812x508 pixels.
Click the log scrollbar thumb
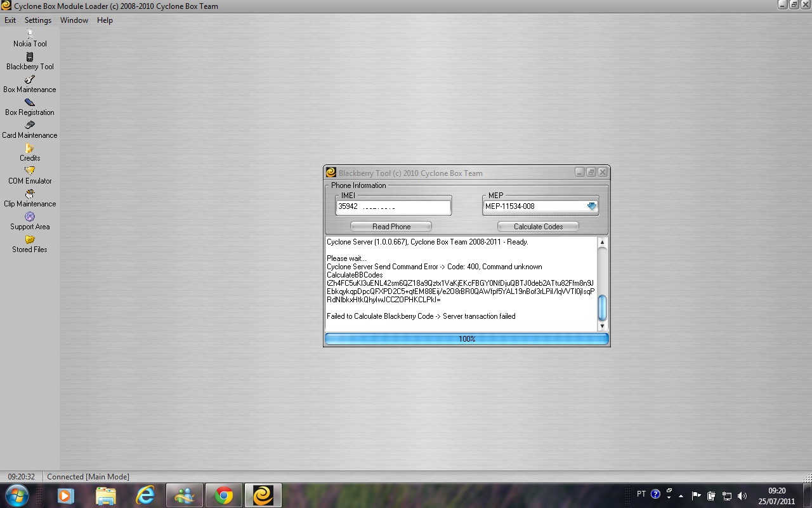point(602,308)
